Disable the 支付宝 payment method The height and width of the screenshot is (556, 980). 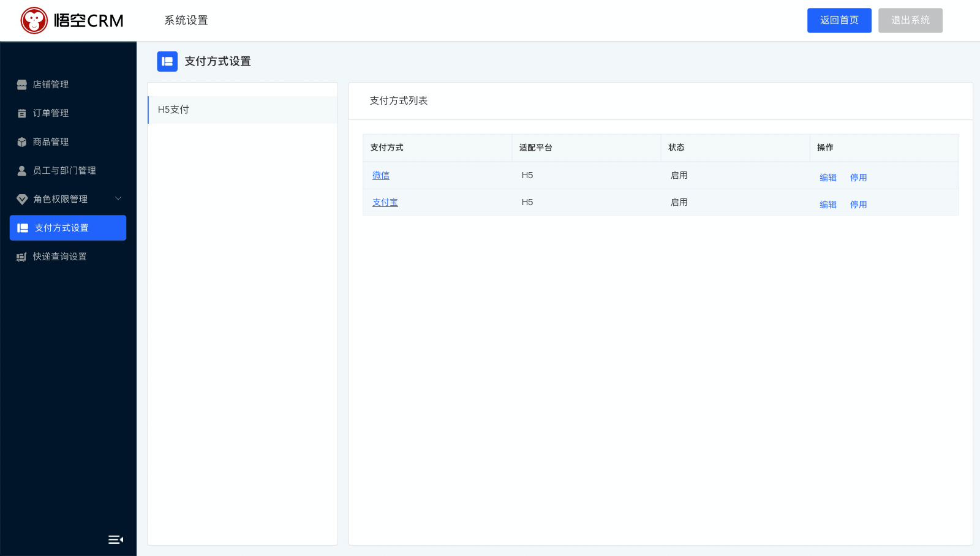858,205
